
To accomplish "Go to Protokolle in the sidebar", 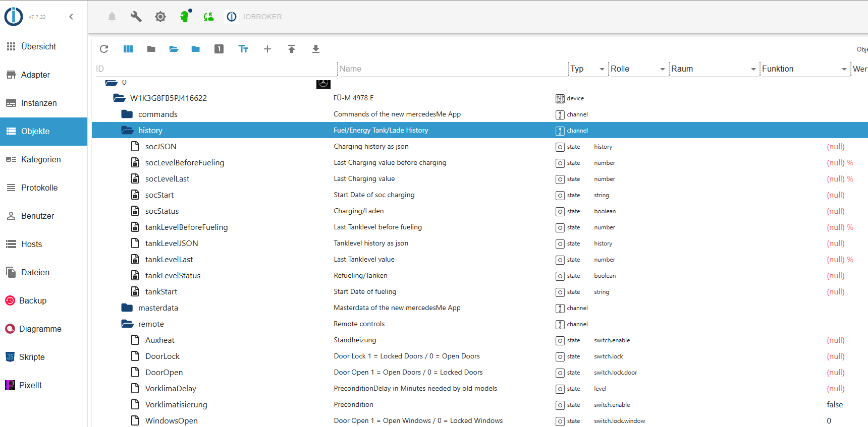I will tap(39, 188).
